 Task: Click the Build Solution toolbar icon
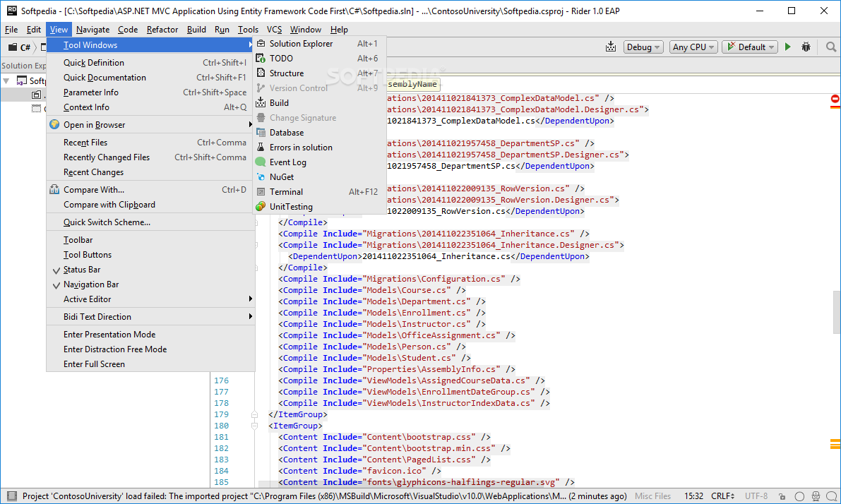coord(610,47)
